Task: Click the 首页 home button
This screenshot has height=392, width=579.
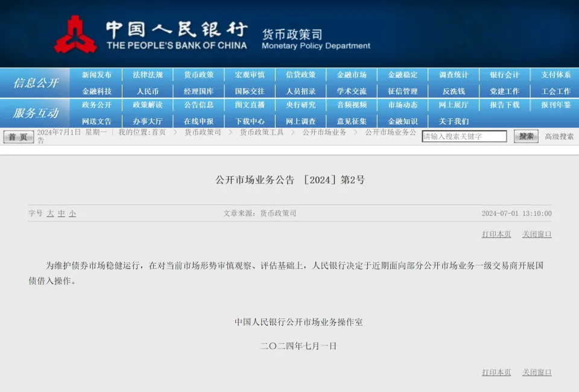Action: 19,137
